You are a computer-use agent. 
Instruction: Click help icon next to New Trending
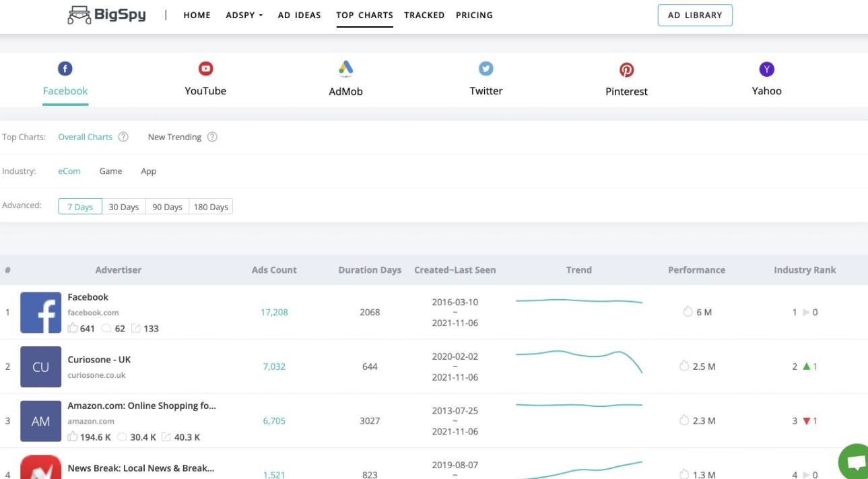click(x=212, y=137)
